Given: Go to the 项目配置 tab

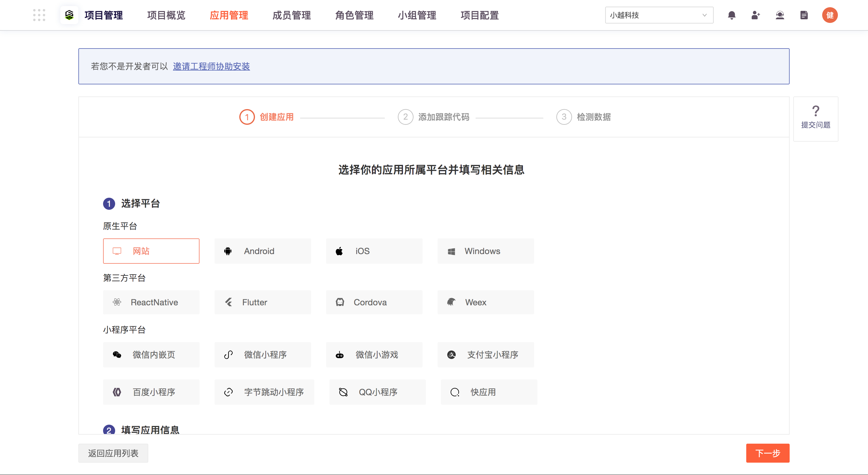Looking at the screenshot, I should coord(480,15).
